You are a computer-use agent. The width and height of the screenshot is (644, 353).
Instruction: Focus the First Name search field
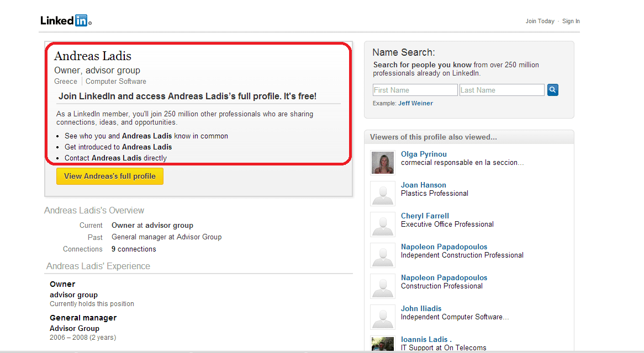point(415,90)
